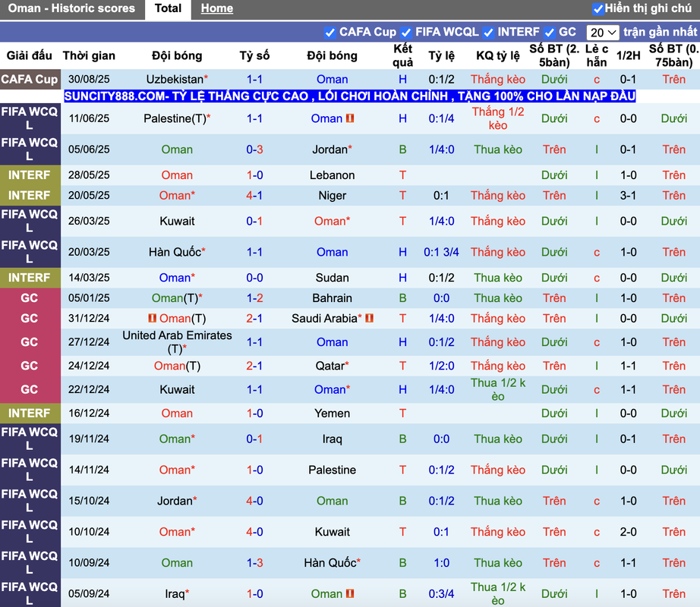Click the 4-0 score for Jordan vs Oman
The image size is (700, 607).
coord(254,501)
